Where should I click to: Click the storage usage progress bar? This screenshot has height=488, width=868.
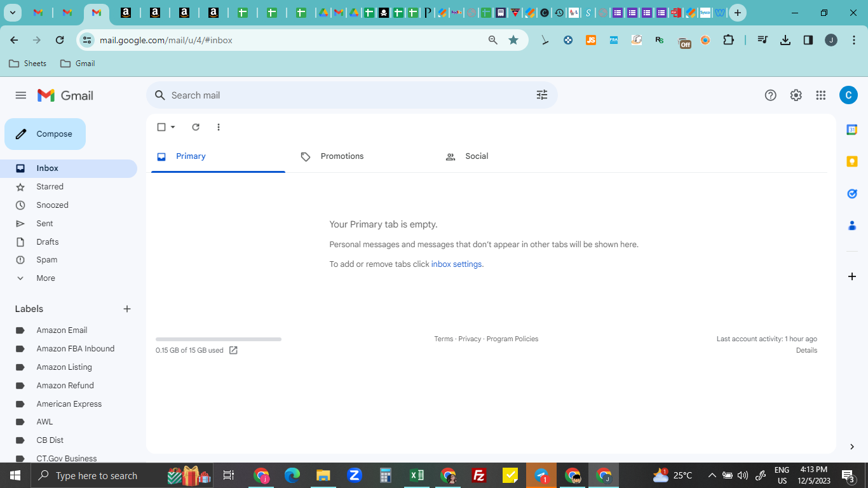(219, 339)
